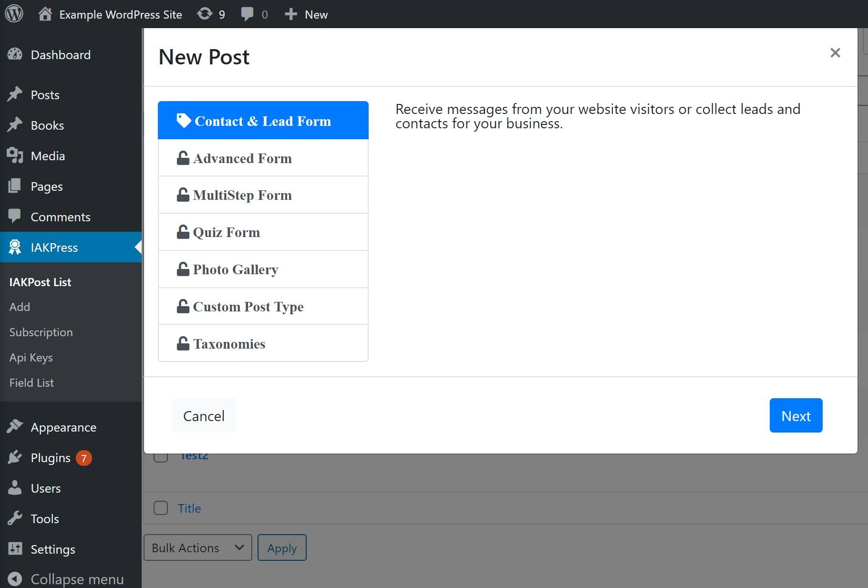Open the Add submenu item
The width and height of the screenshot is (868, 588).
(20, 307)
